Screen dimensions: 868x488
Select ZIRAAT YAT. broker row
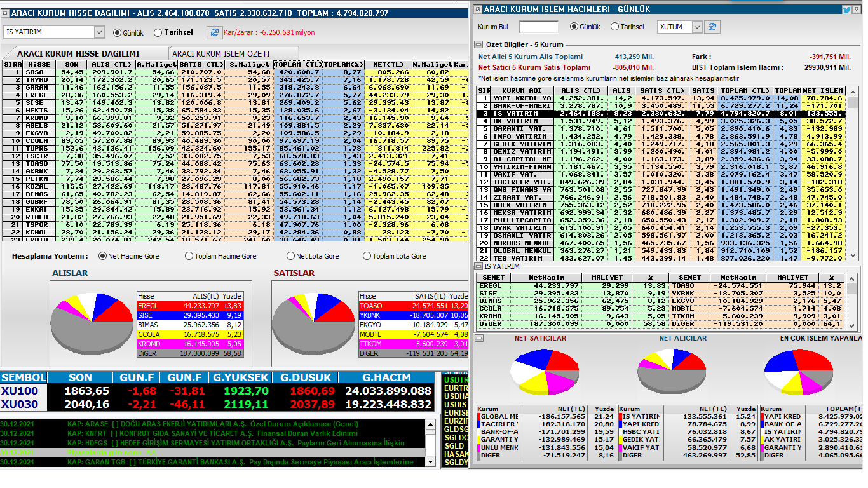[x=662, y=198]
